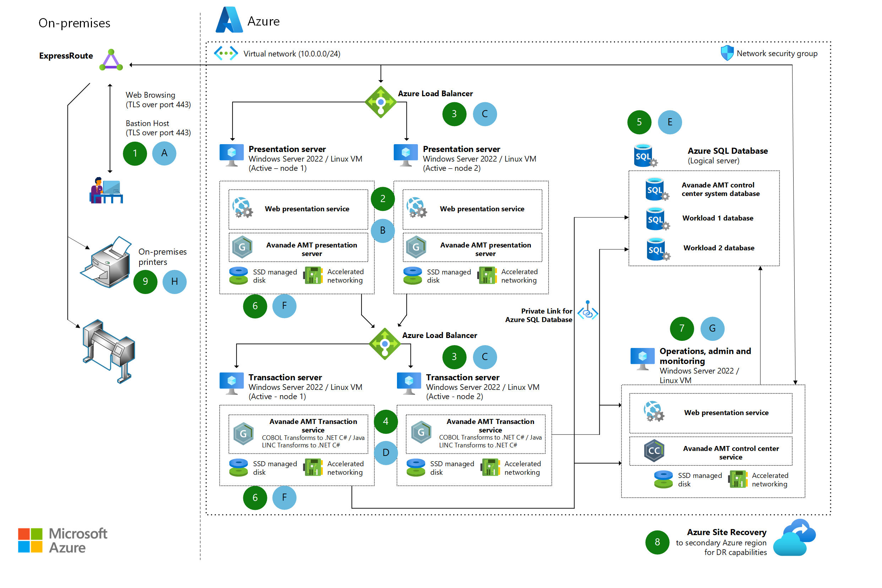Screen dimensions: 882x588
Task: Click the Azure logo beside the Azure heading
Action: (229, 20)
